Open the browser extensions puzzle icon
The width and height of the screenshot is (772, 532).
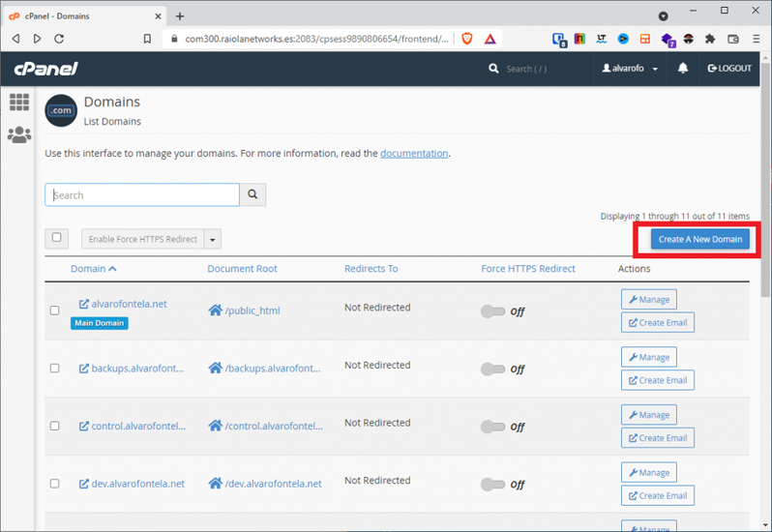click(x=709, y=39)
